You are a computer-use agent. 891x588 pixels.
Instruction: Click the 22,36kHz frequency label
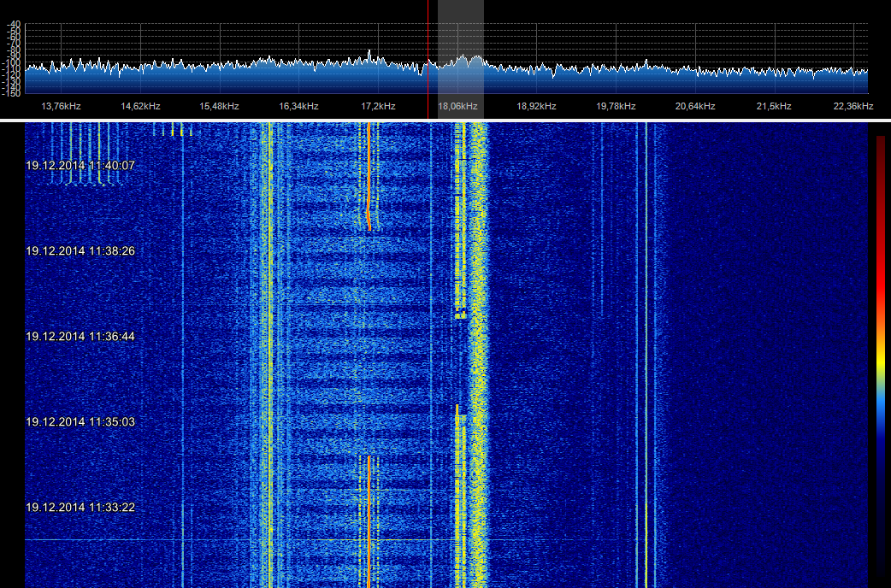tap(853, 107)
